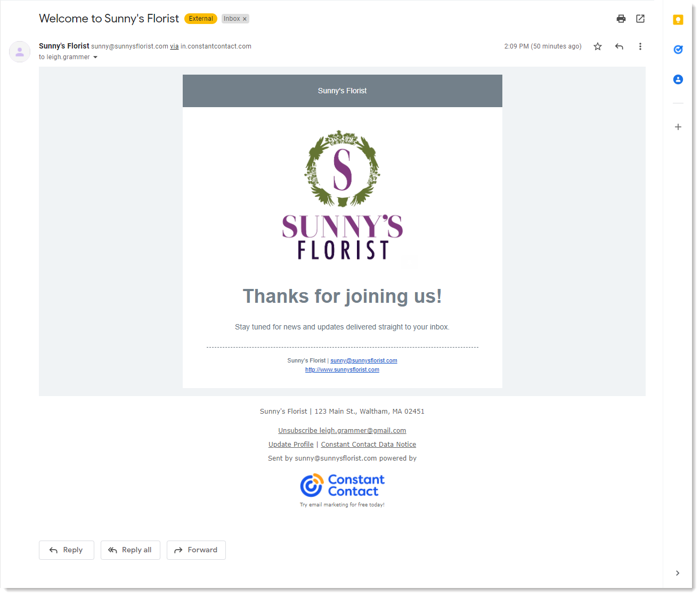
Task: Click the Sunny's Florist logo image
Action: [x=343, y=196]
